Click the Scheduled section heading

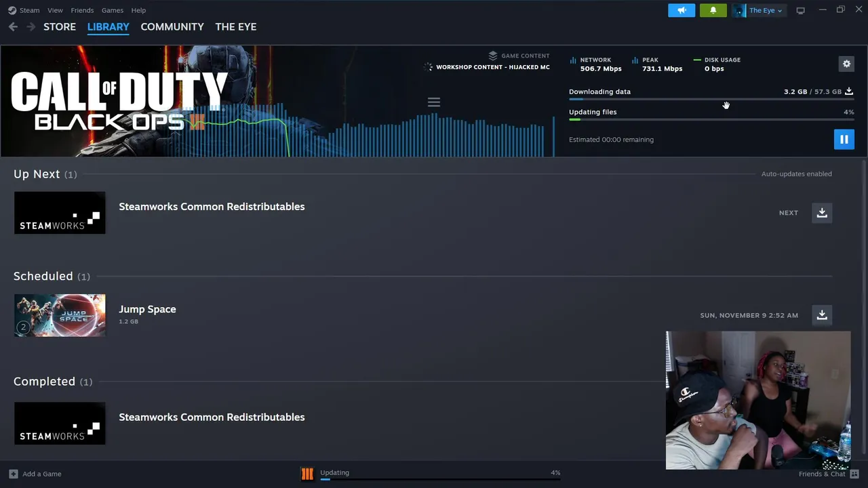(52, 276)
